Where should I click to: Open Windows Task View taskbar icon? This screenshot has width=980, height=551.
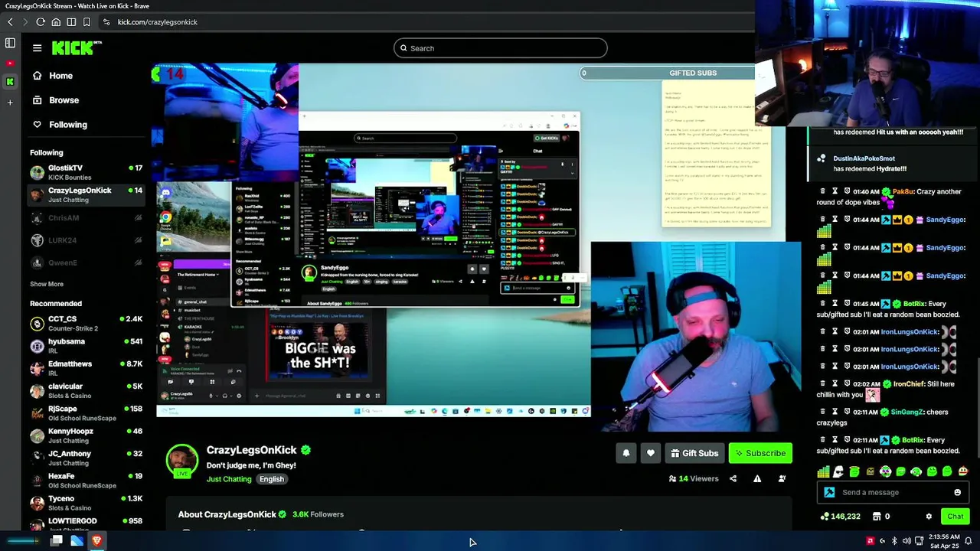[56, 541]
